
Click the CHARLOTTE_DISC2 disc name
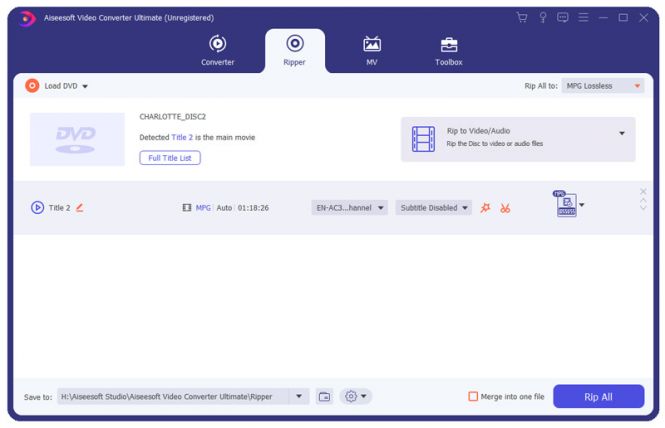[x=173, y=116]
